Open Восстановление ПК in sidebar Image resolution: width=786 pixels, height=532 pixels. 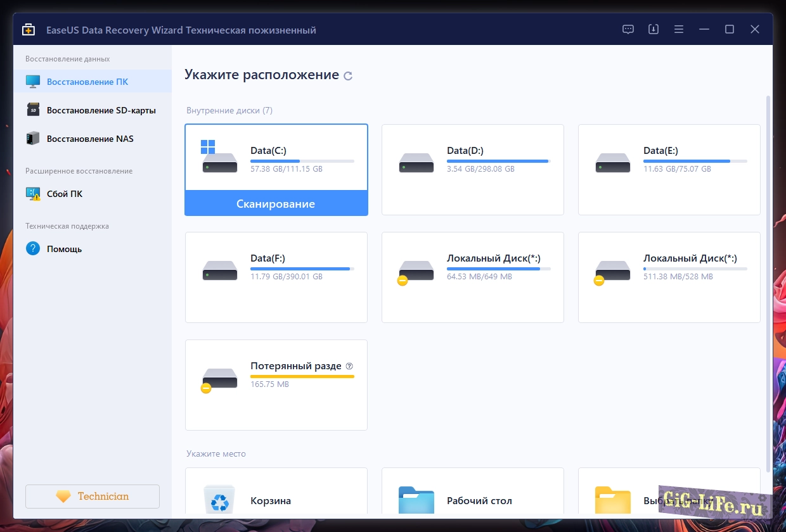(87, 82)
